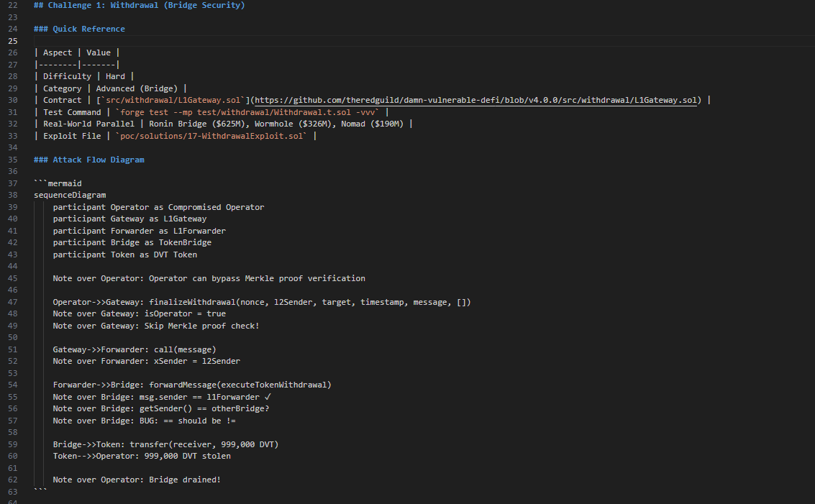Click "participant Token as DVT Token" line
Screen dimensions: 815x504
coord(124,255)
